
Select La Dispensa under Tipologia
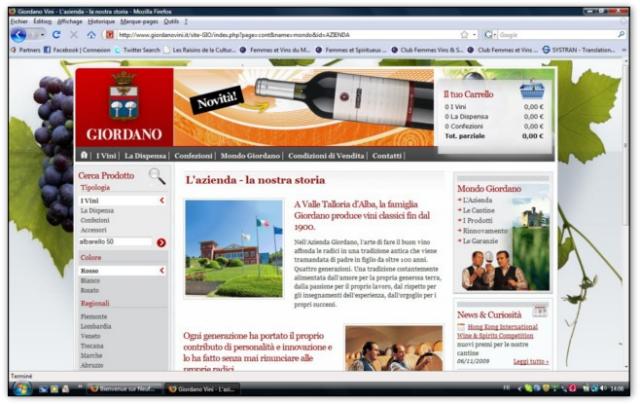click(97, 211)
